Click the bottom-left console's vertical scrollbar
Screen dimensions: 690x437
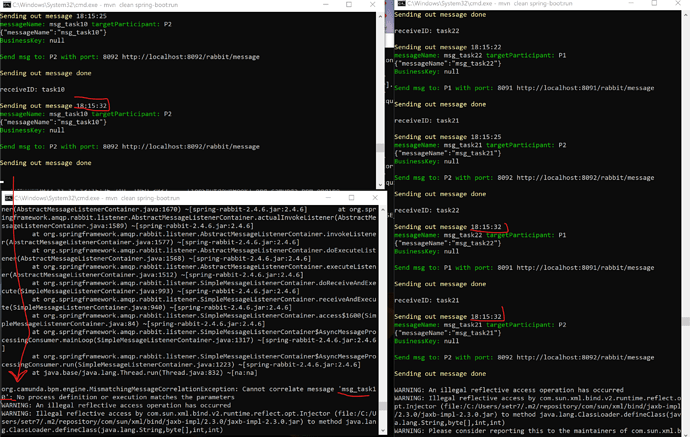click(380, 300)
